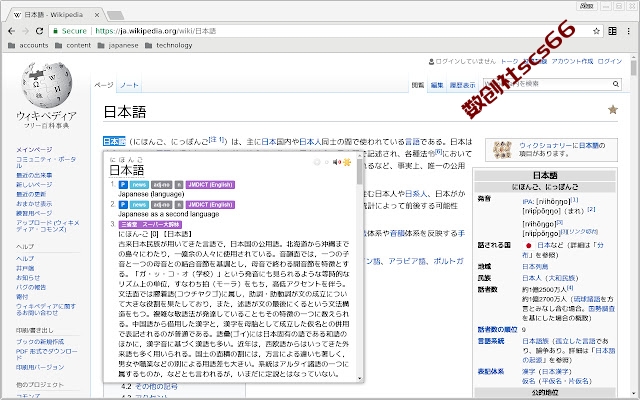This screenshot has width=640, height=400.
Task: Open the 履歴表示 history tab
Action: tap(462, 85)
